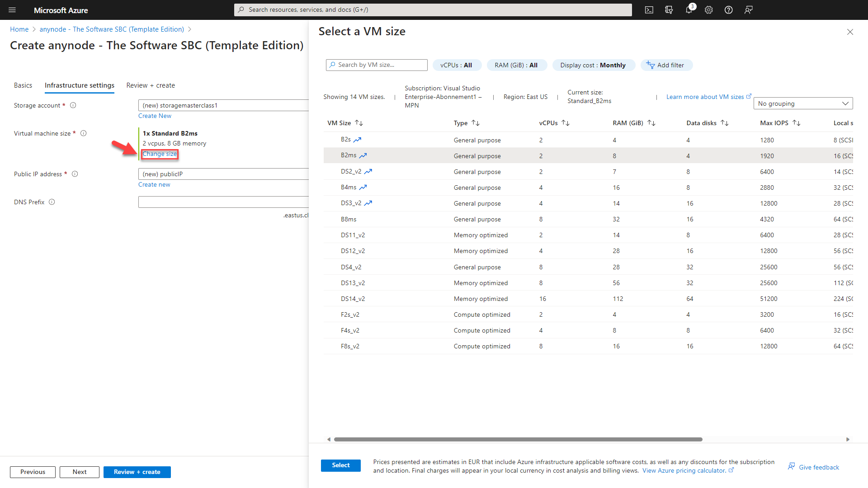Open the Directories and subscriptions filter icon
Screen dimensions: 868x488
pyautogui.click(x=669, y=10)
